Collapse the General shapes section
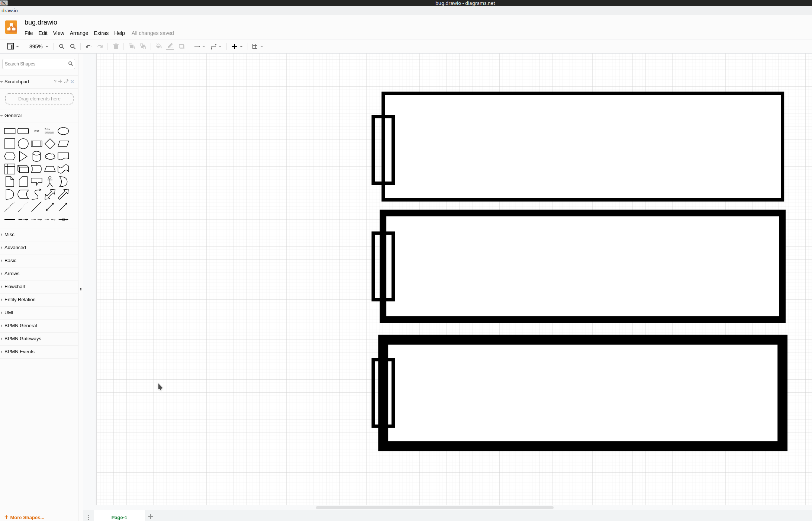Image resolution: width=812 pixels, height=521 pixels. (x=39, y=115)
